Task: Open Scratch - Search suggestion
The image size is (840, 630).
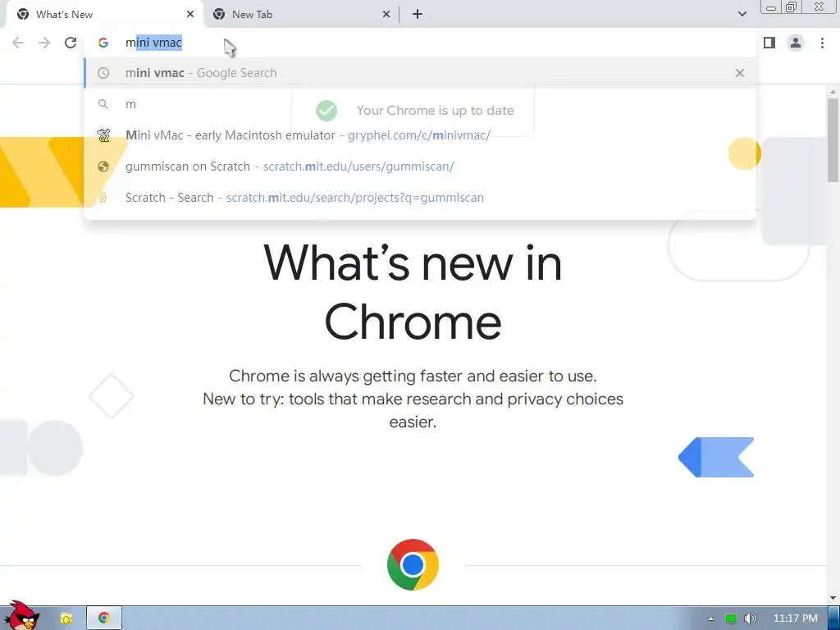Action: pos(420,197)
